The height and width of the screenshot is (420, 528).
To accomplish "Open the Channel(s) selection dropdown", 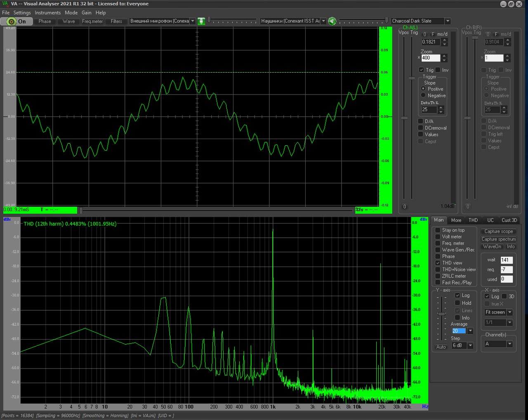I will (x=510, y=344).
